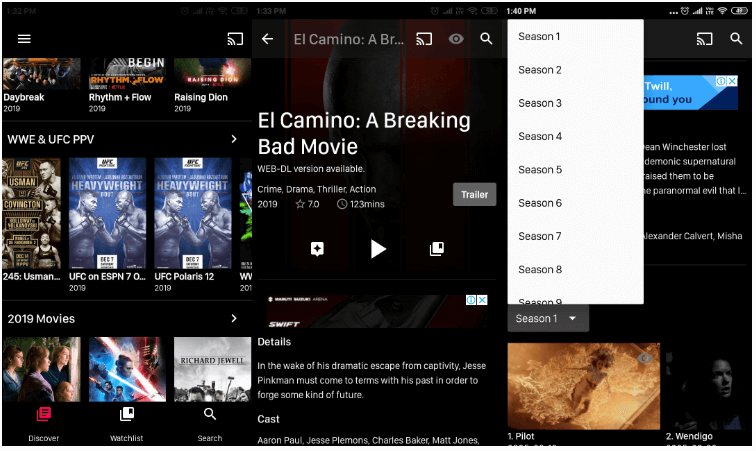Screen dimensions: 756x451
Task: Open the Star Wars lightsaber movie poster
Action: click(127, 369)
